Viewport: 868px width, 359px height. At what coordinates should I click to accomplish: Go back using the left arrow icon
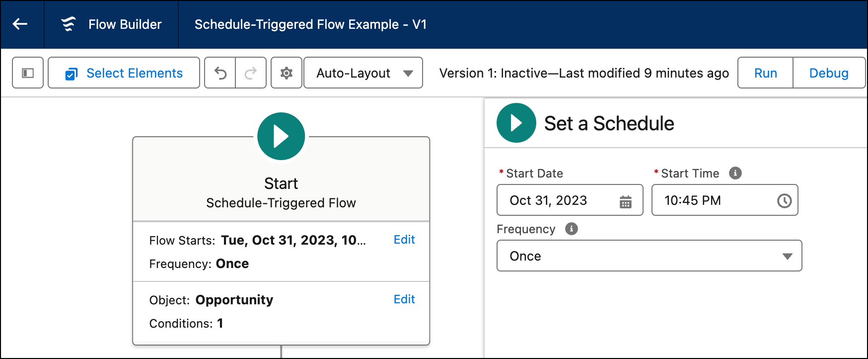(x=20, y=24)
